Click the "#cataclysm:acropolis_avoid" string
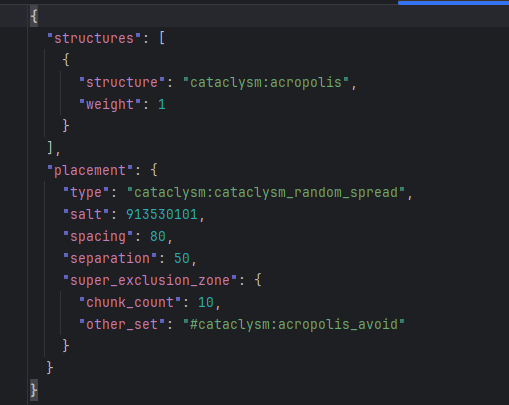Screen dimensions: 509x405 pyautogui.click(x=294, y=324)
